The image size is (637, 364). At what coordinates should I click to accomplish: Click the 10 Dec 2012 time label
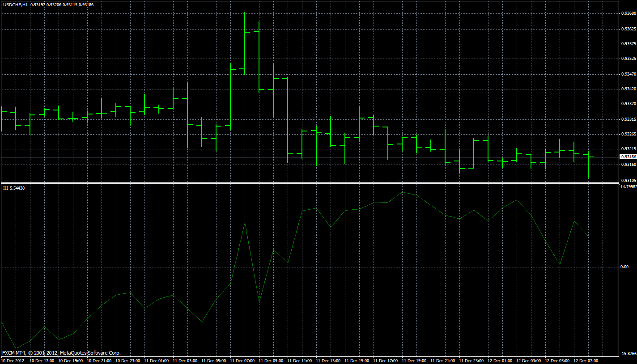(x=13, y=360)
